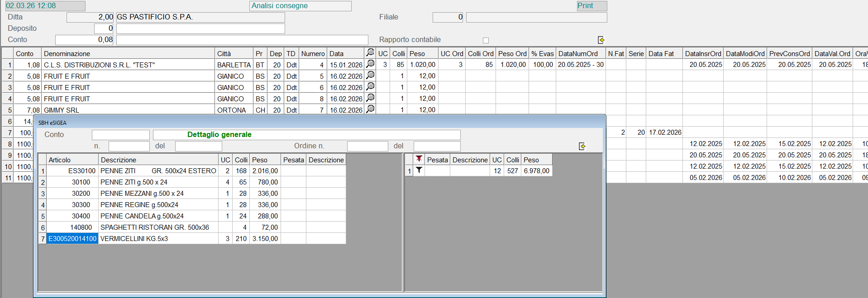This screenshot has width=868, height=298.
Task: Click the exit icon beside Rapporto contabile
Action: (x=601, y=40)
